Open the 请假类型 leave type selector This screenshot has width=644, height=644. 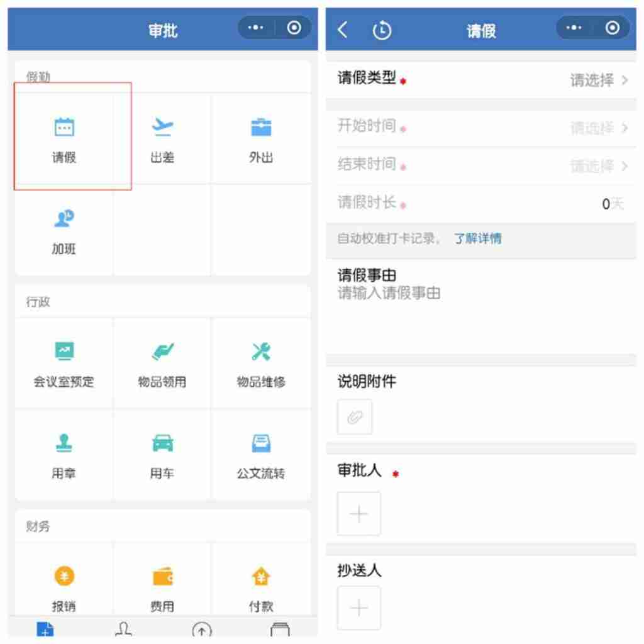(x=591, y=80)
